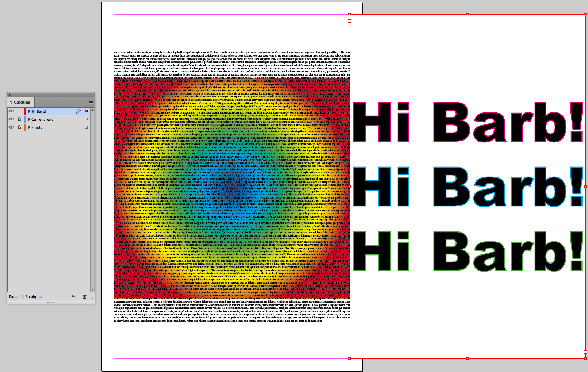Hide the CurrentText layer via eye icon

(11, 119)
